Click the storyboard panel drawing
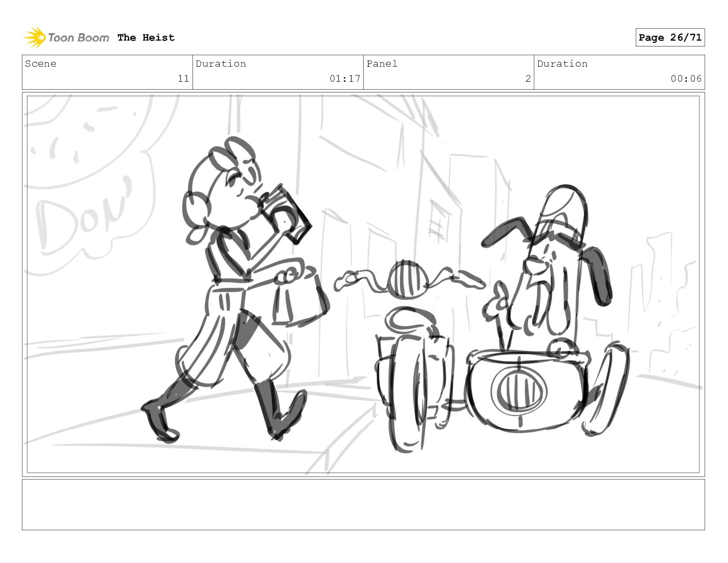The height and width of the screenshot is (563, 728). 363,284
